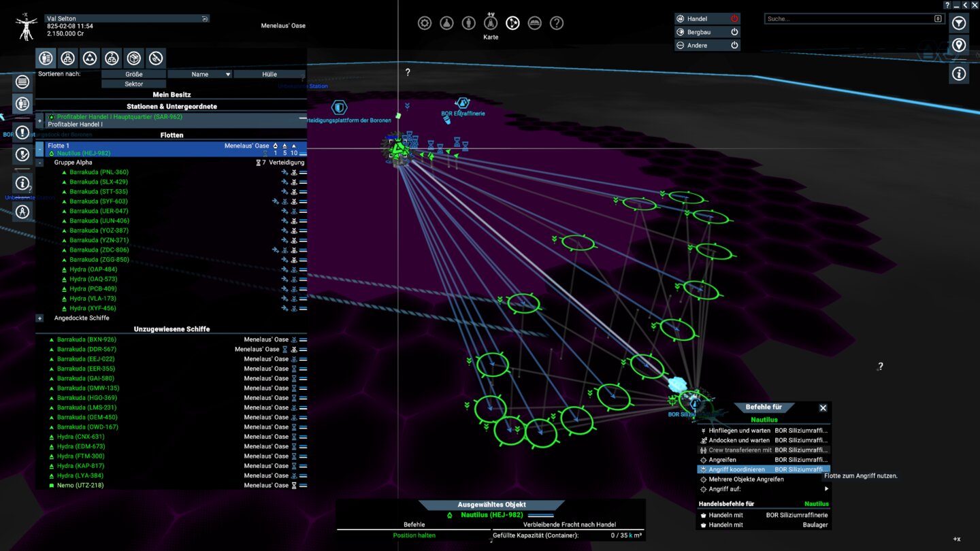Select Hydra (XYF-456) row

[x=171, y=308]
